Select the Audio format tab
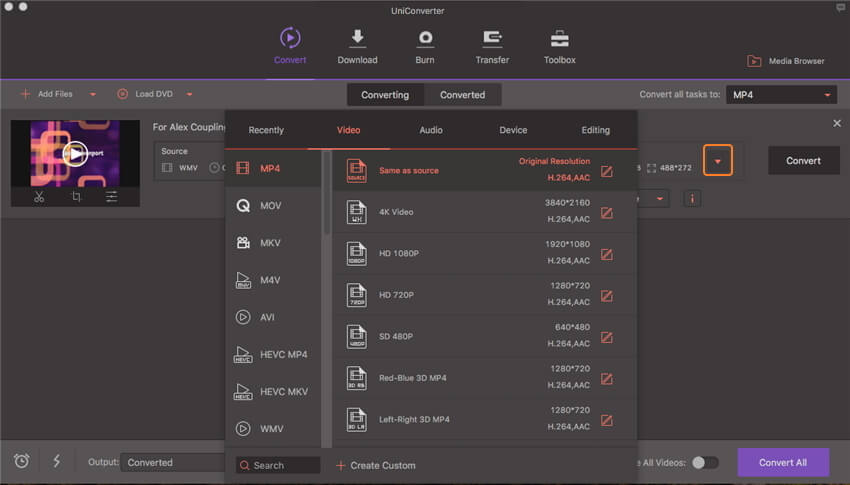850x485 pixels. (431, 130)
